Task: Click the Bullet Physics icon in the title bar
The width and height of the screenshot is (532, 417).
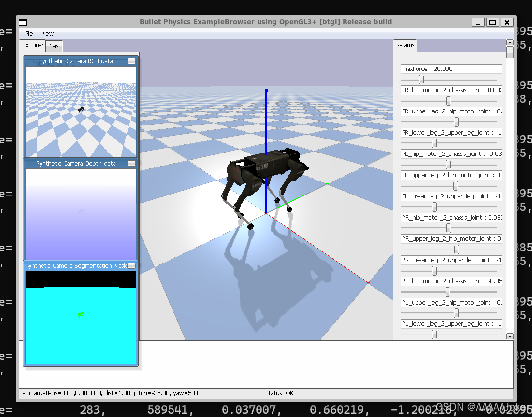Action: tap(22, 22)
